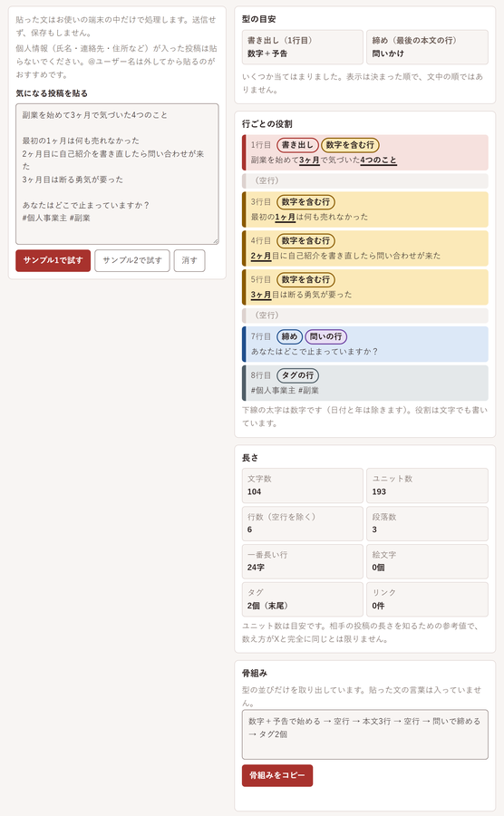Click the 書き出し（1行目） pattern card
Image resolution: width=504 pixels, height=816 pixels.
tap(302, 47)
